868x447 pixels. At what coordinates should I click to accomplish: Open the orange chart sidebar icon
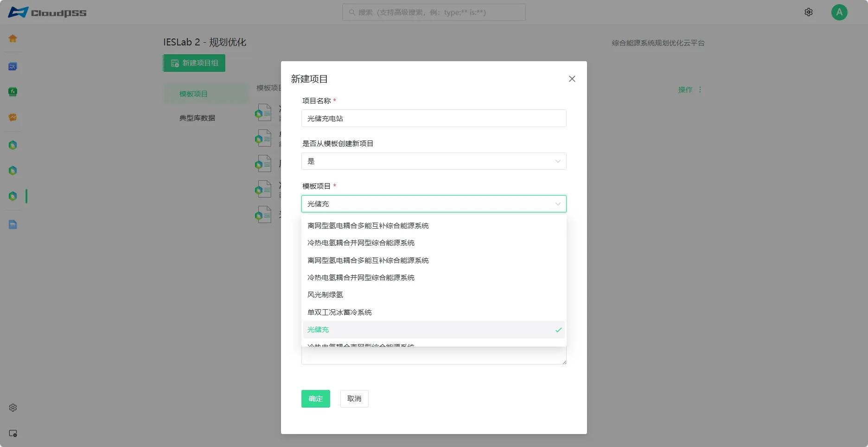13,117
